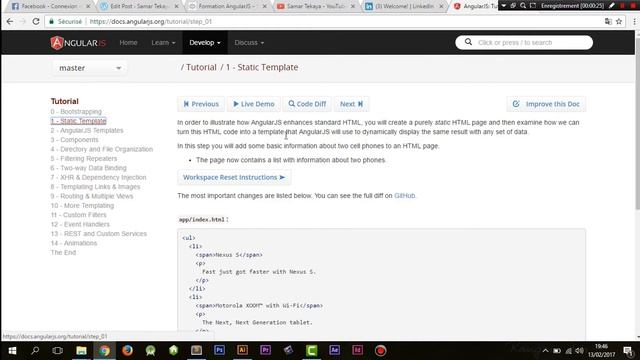Click the Camtasia green C taskbar icon
The height and width of the screenshot is (360, 640).
(311, 350)
